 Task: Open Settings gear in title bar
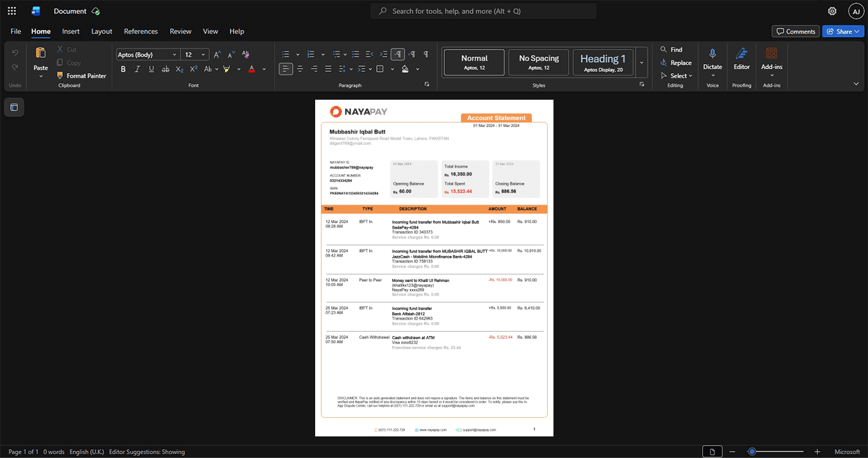(x=832, y=11)
